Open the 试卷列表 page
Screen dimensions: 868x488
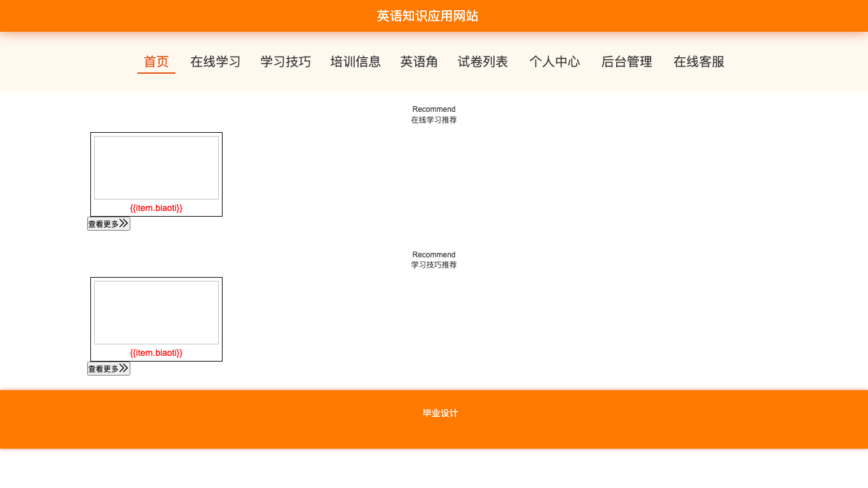(483, 62)
